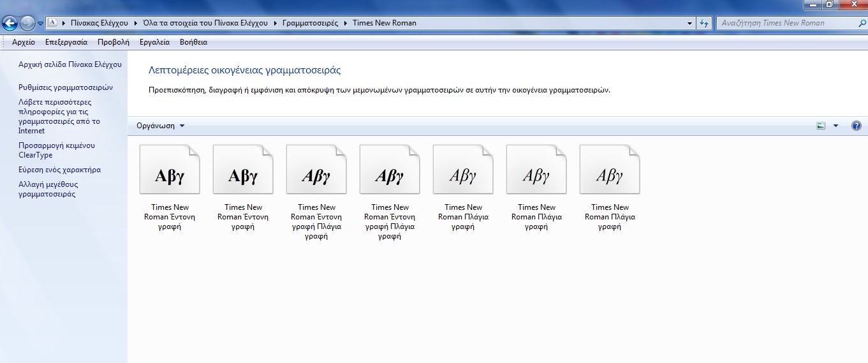This screenshot has height=363, width=868.
Task: Open Εύρεση ενός χαρακτήρα link
Action: coord(60,170)
